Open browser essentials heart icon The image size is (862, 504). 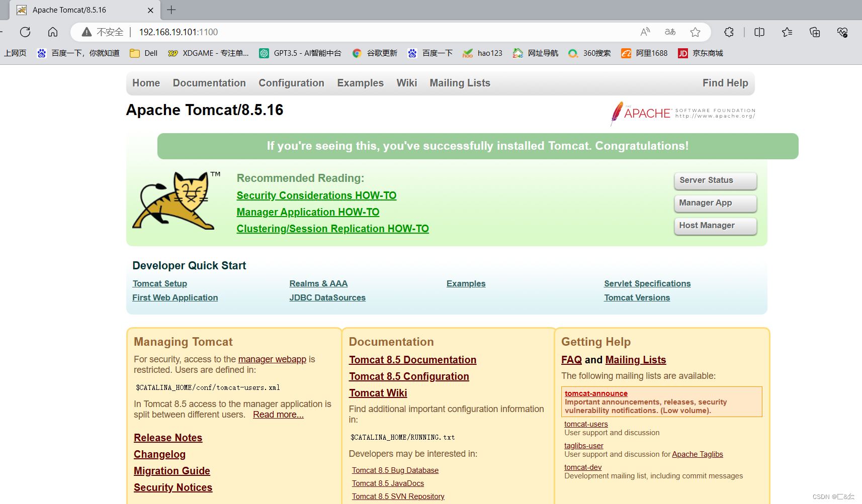[x=842, y=32]
